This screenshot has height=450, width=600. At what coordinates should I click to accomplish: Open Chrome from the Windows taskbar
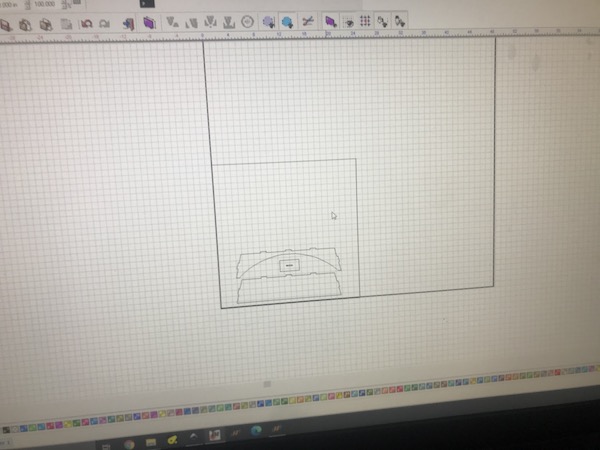[129, 444]
